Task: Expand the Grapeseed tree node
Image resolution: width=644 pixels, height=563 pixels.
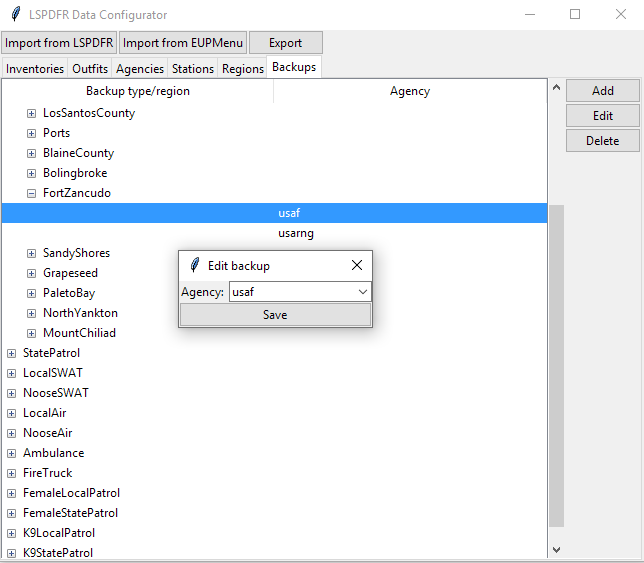Action: pyautogui.click(x=31, y=273)
